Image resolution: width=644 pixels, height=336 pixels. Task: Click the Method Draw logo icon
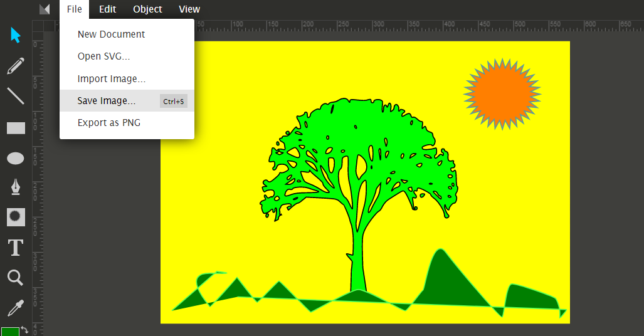[x=45, y=9]
